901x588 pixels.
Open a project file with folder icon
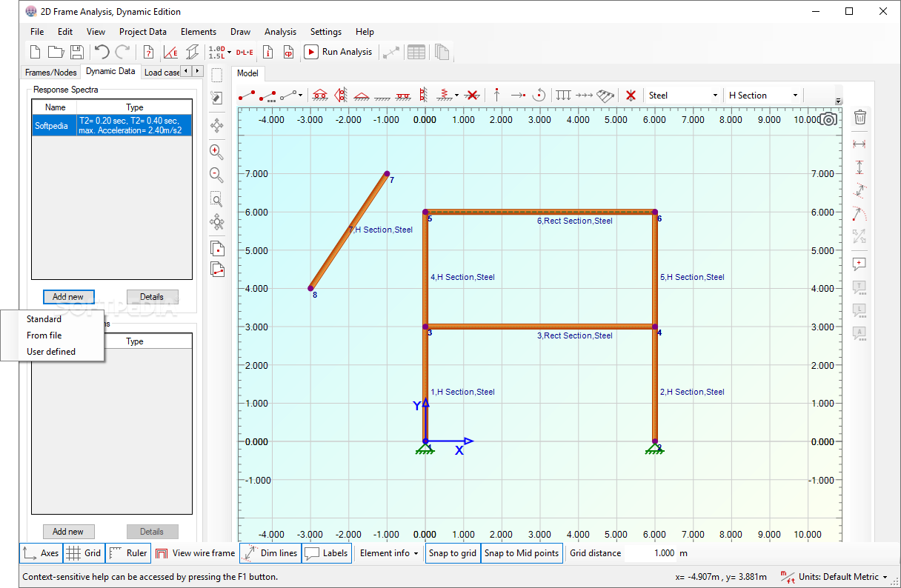tap(56, 52)
